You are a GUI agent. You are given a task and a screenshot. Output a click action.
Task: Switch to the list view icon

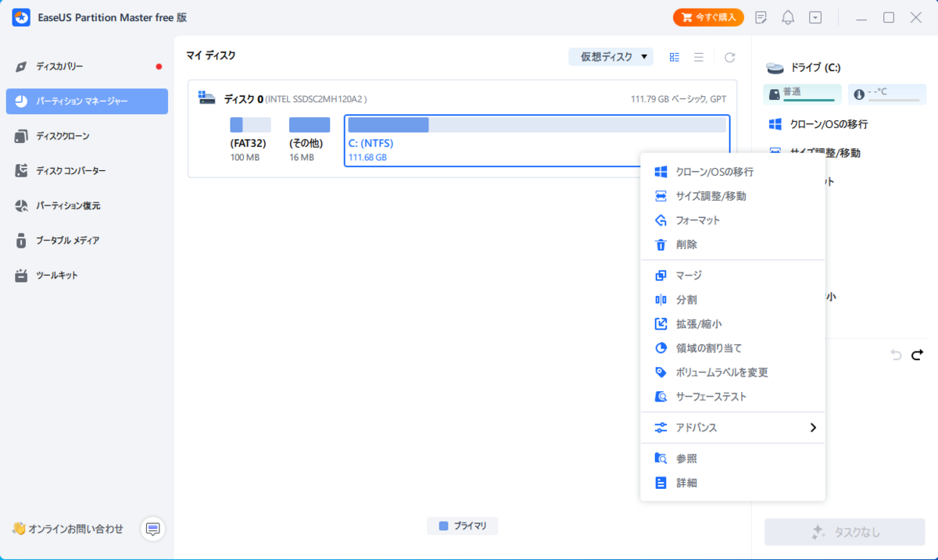699,57
